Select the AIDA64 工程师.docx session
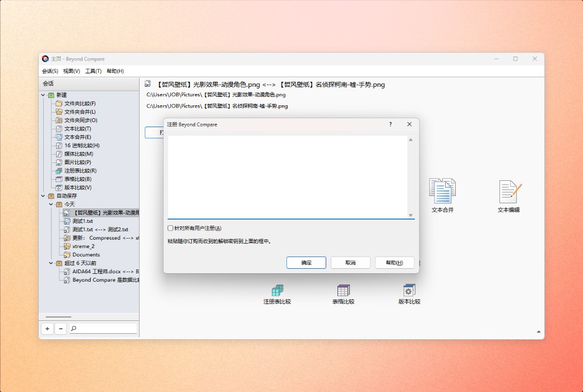The height and width of the screenshot is (392, 583). point(105,272)
